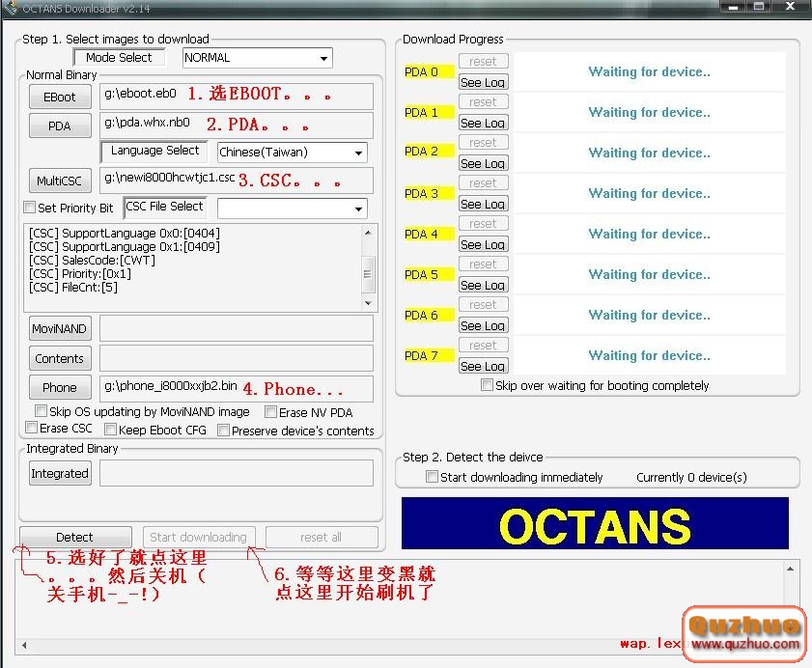
Task: Open the MultiCSC file chooser
Action: pyautogui.click(x=60, y=181)
